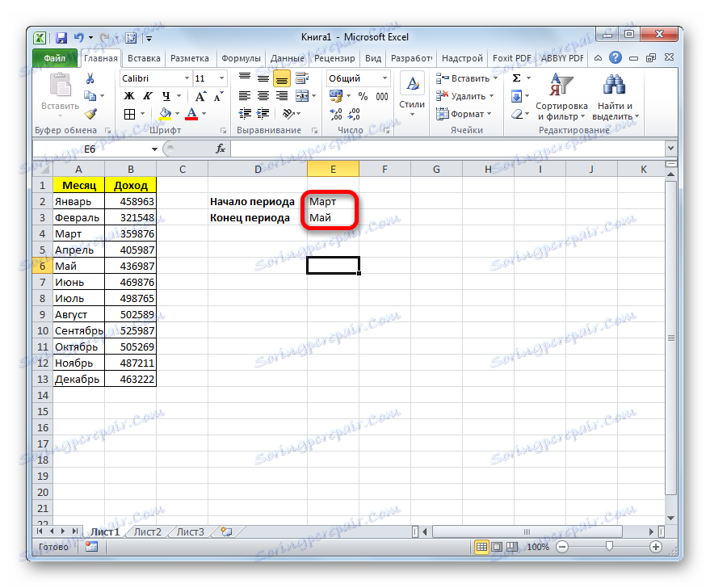The image size is (710, 588).
Task: Click the Copy icon in clipboard group
Action: point(90,96)
